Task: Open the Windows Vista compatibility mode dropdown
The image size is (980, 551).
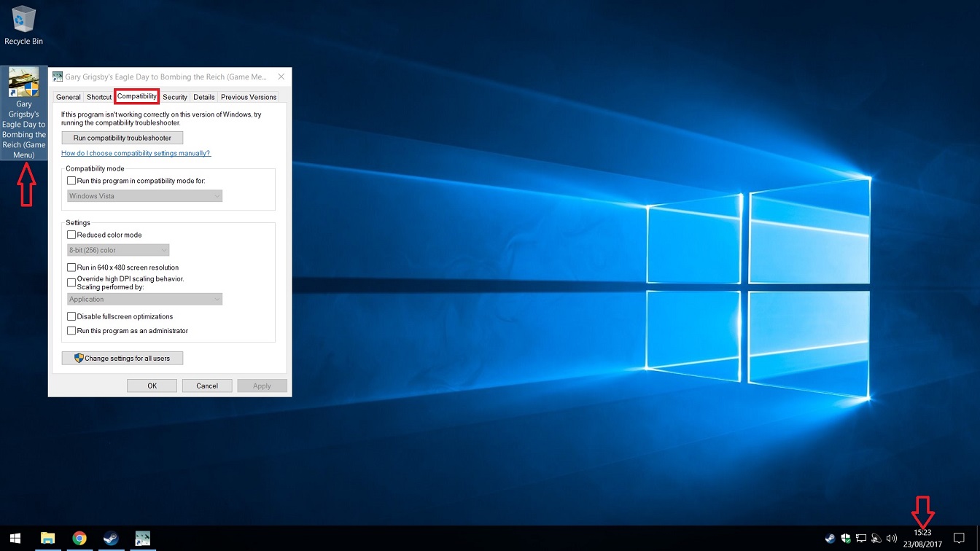Action: (144, 196)
